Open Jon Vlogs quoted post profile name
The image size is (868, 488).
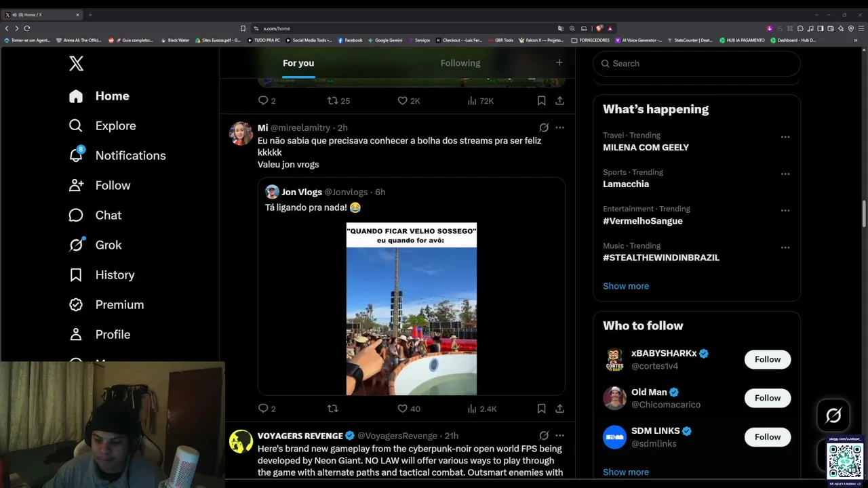302,192
